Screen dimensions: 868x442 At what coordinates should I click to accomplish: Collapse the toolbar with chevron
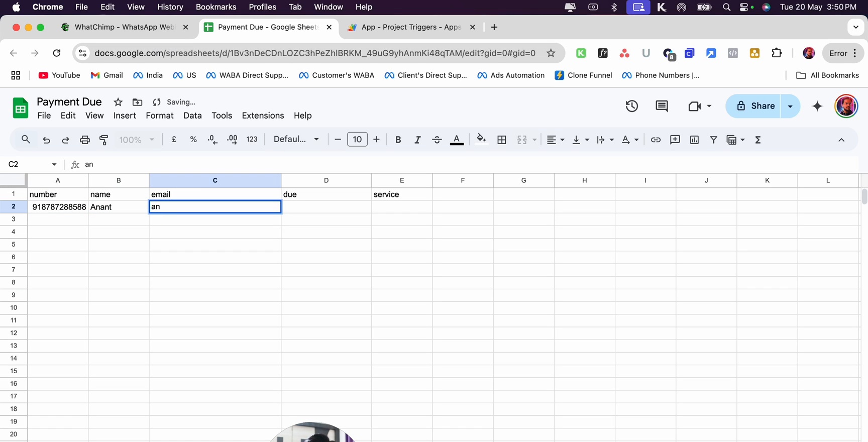pos(841,140)
